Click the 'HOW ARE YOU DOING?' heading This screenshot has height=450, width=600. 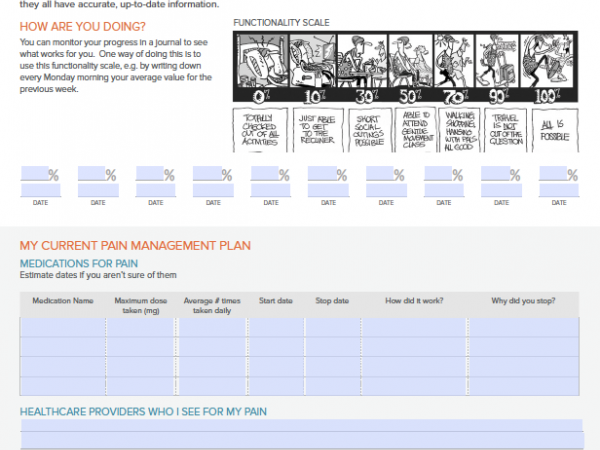[83, 26]
